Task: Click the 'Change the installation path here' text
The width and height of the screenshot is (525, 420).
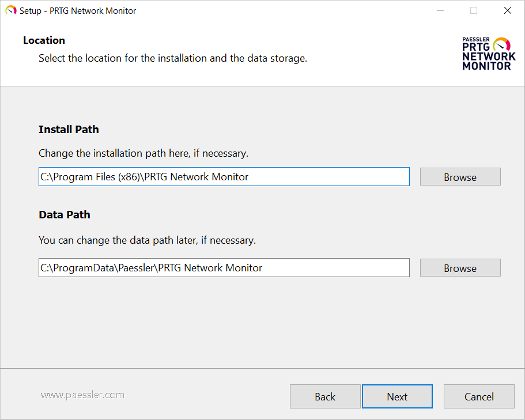Action: click(x=143, y=154)
